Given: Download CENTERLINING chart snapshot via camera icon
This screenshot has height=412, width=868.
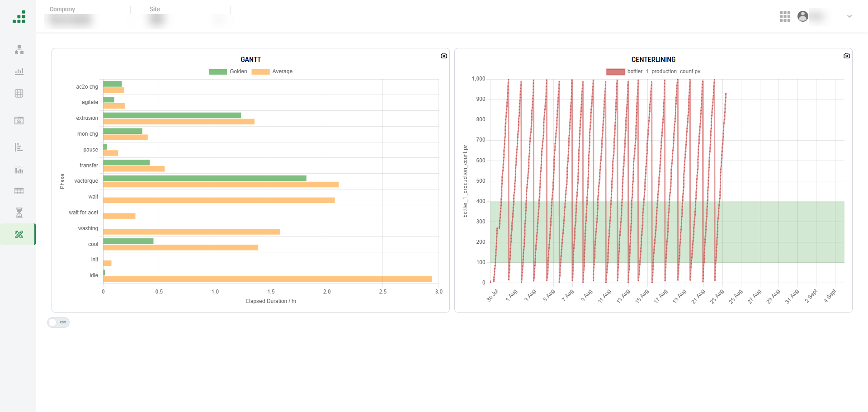Looking at the screenshot, I should pos(847,56).
